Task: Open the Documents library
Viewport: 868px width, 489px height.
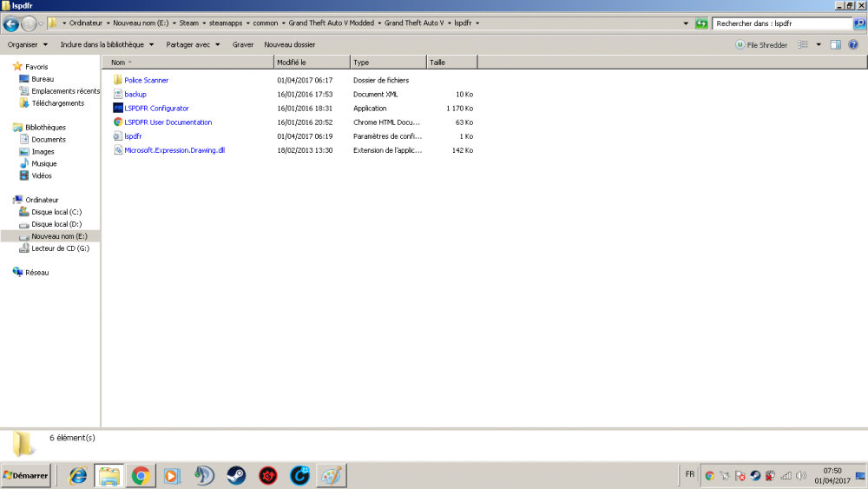Action: [x=48, y=140]
